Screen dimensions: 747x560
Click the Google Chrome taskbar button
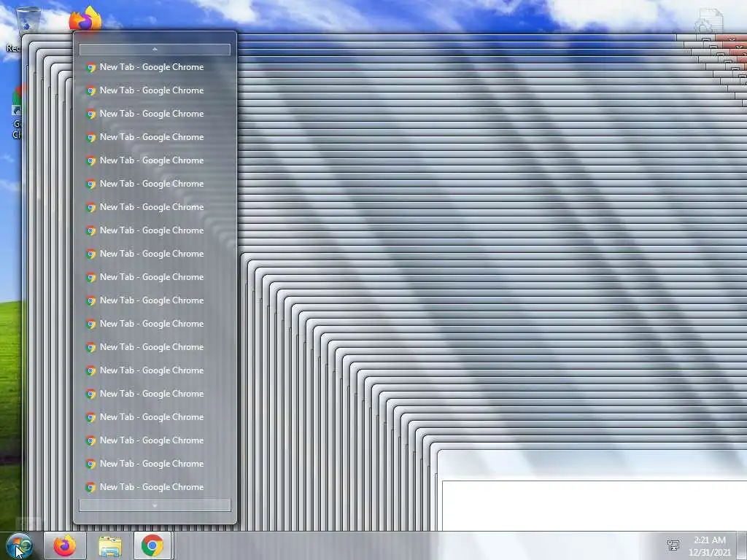coord(152,545)
